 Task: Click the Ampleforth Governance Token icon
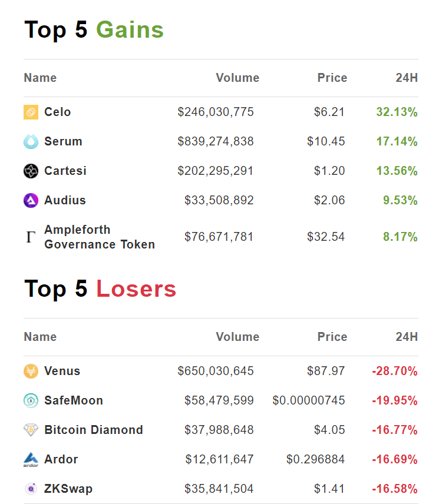pos(31,237)
